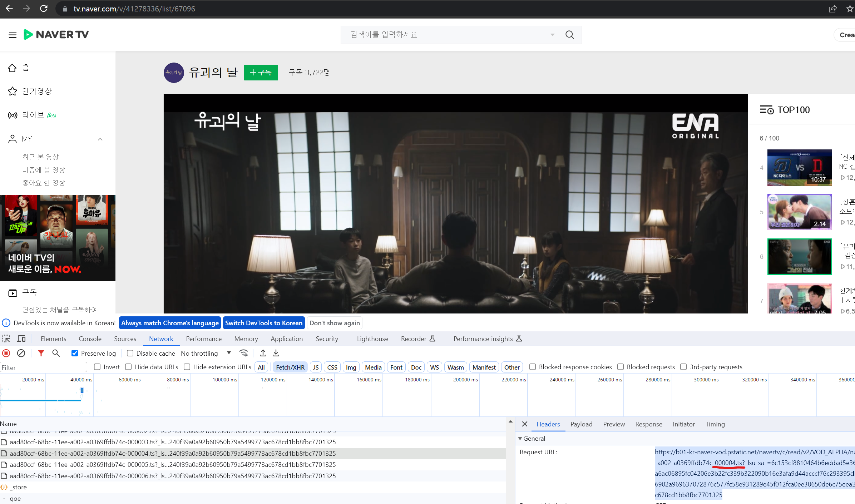This screenshot has height=504, width=855.
Task: Click the green 구독 subscribe button
Action: tap(261, 73)
